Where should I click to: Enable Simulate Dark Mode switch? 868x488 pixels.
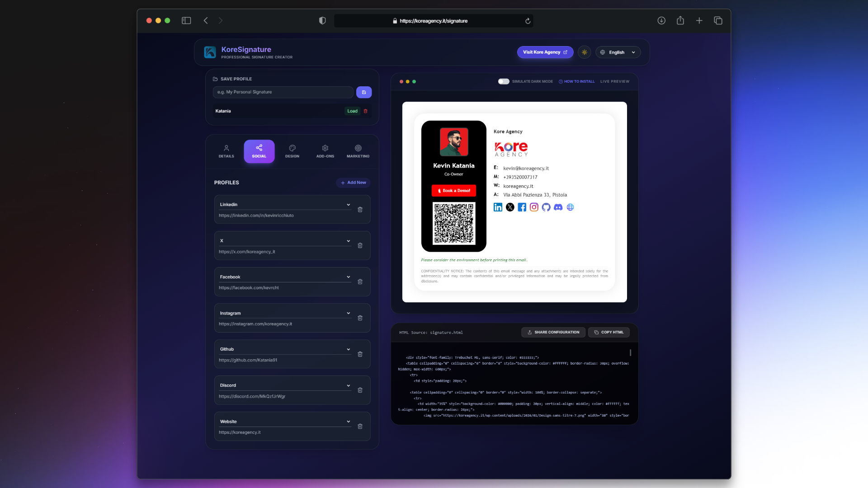[x=504, y=81]
